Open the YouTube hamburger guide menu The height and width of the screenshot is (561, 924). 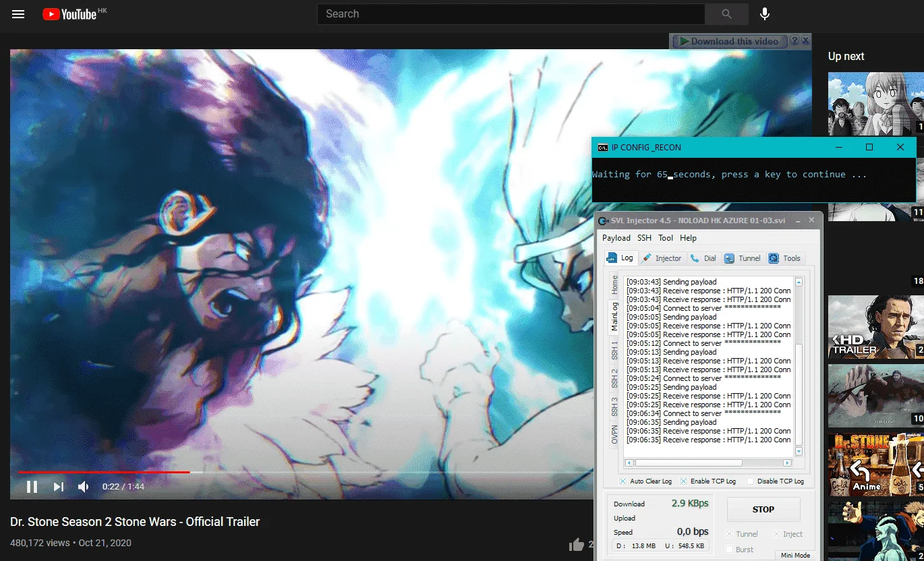(x=18, y=13)
